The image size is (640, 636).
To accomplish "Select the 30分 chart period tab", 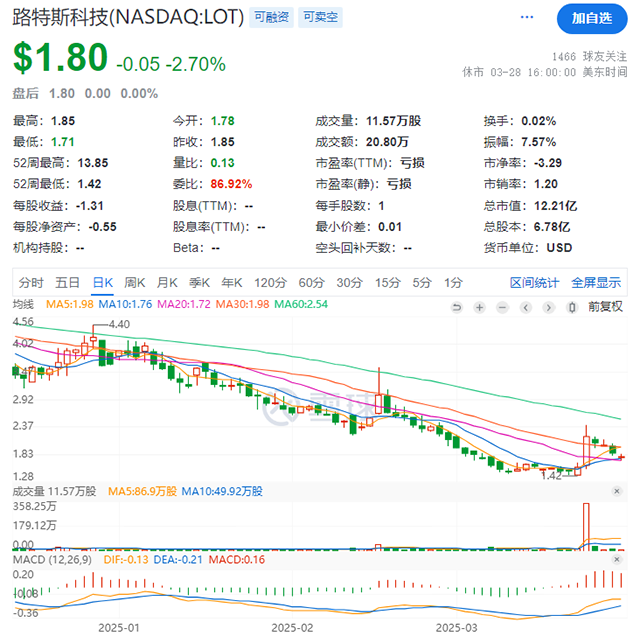I will (349, 282).
